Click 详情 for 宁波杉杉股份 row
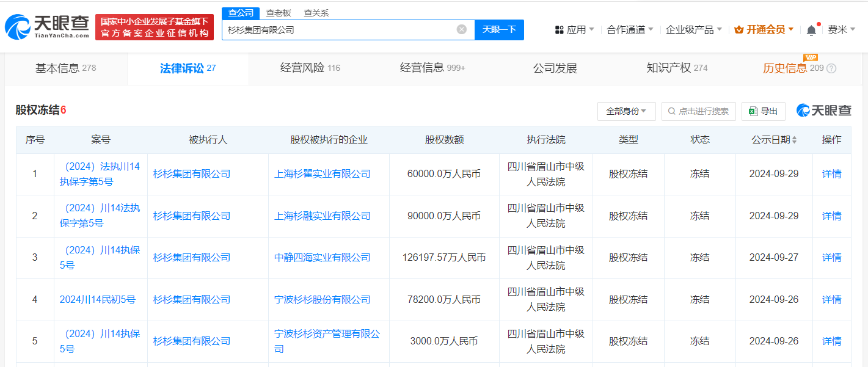The image size is (868, 367). [x=832, y=299]
